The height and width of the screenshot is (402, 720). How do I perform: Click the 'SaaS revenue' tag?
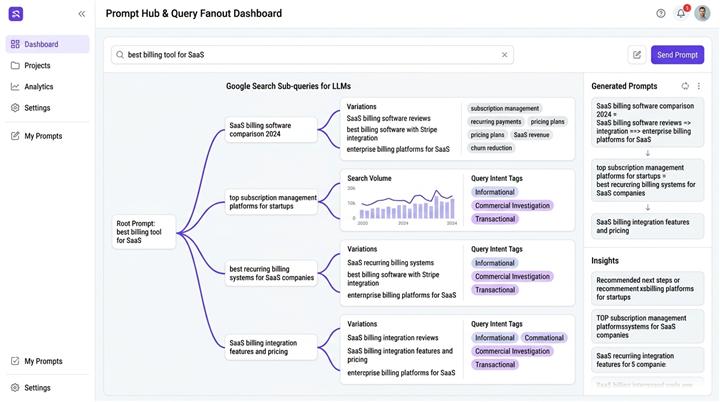pos(531,135)
